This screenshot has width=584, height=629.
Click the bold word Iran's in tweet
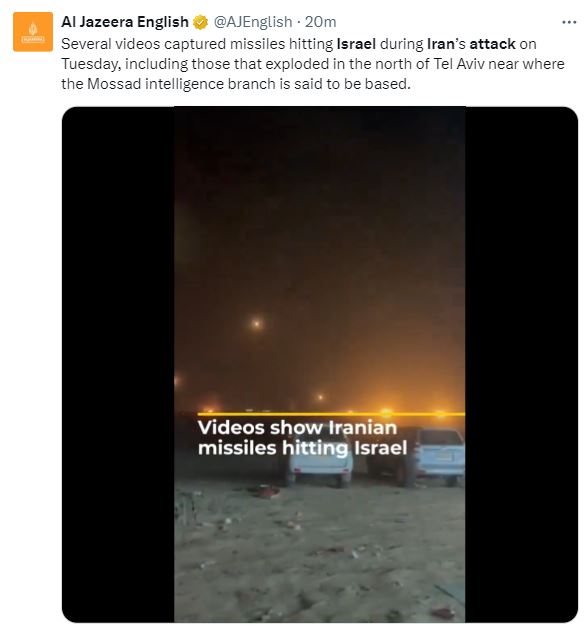446,44
